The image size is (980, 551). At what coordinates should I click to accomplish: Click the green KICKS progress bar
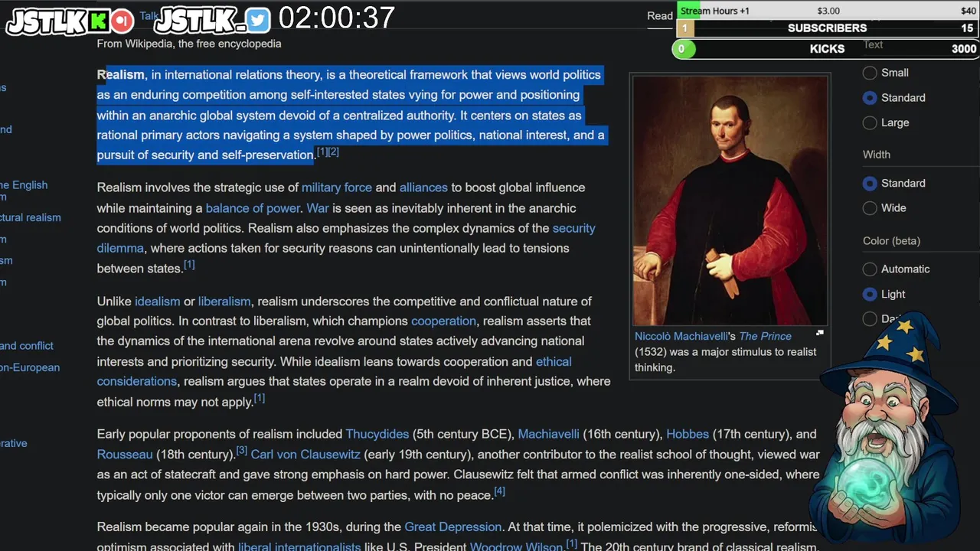pyautogui.click(x=828, y=49)
